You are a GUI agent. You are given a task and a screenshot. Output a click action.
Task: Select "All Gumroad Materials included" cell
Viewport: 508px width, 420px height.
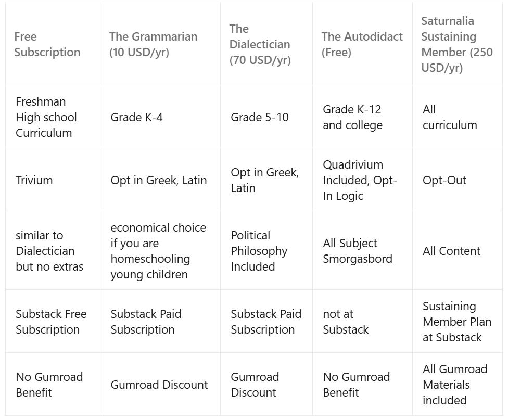pyautogui.click(x=455, y=385)
